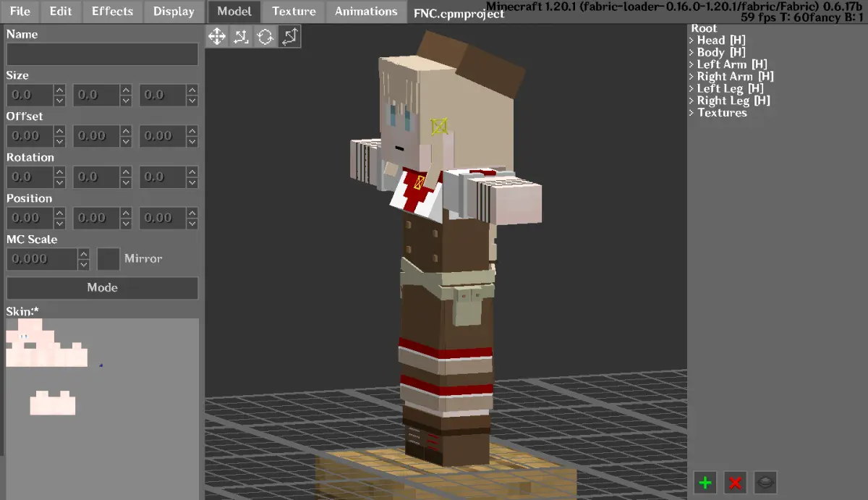
Task: Select the move gizmo tool
Action: [x=217, y=36]
